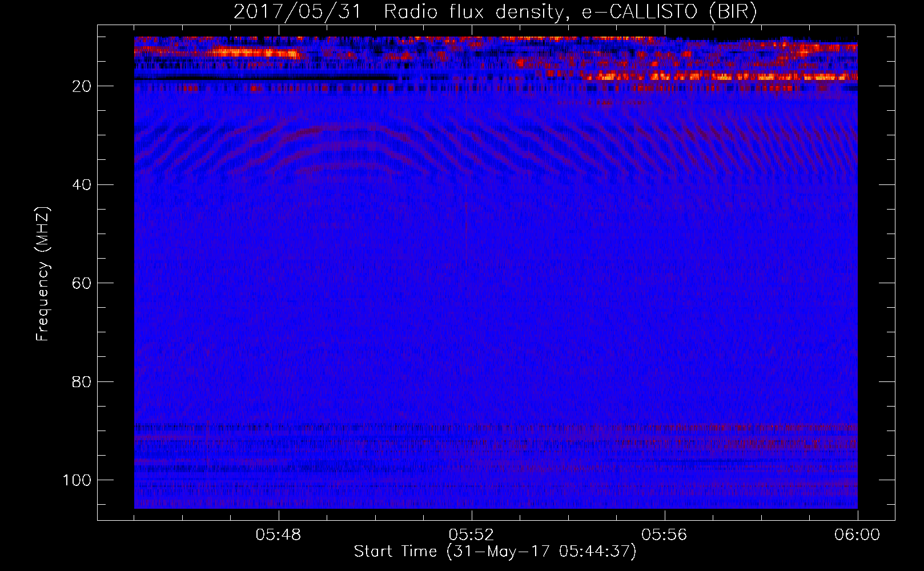The width and height of the screenshot is (924, 571).
Task: Click the date "2017/05/31" in the title
Action: pyautogui.click(x=297, y=13)
